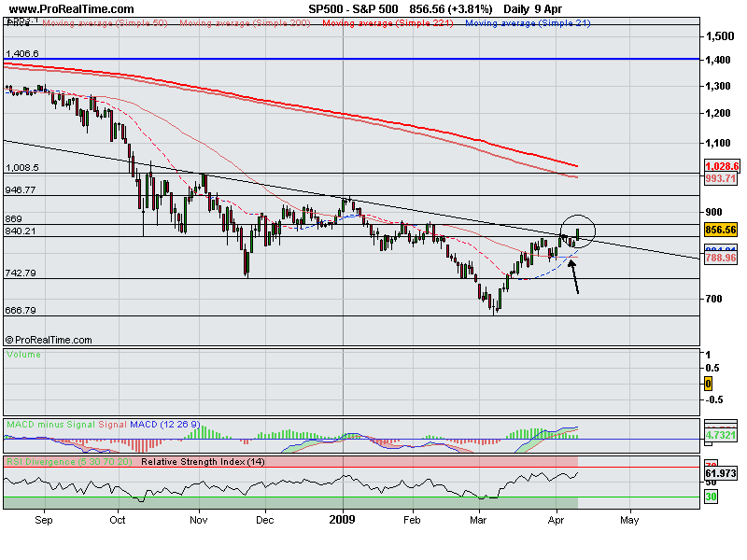Click the 993.71 moving average price tag
The image size is (747, 560).
pyautogui.click(x=721, y=178)
